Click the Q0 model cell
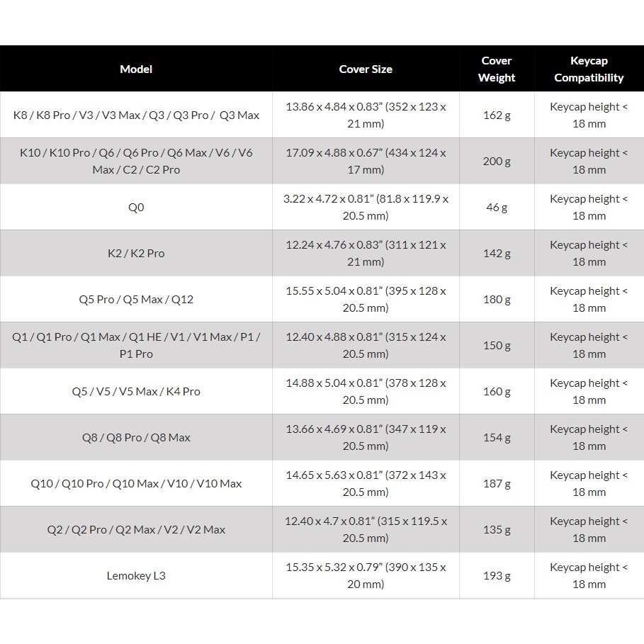Viewport: 644px width, 644px height. [x=136, y=208]
